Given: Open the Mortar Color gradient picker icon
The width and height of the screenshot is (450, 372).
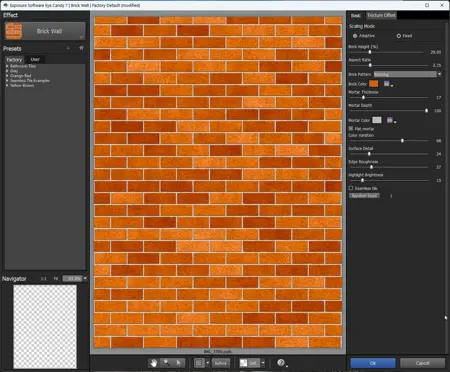Looking at the screenshot, I should [x=390, y=120].
